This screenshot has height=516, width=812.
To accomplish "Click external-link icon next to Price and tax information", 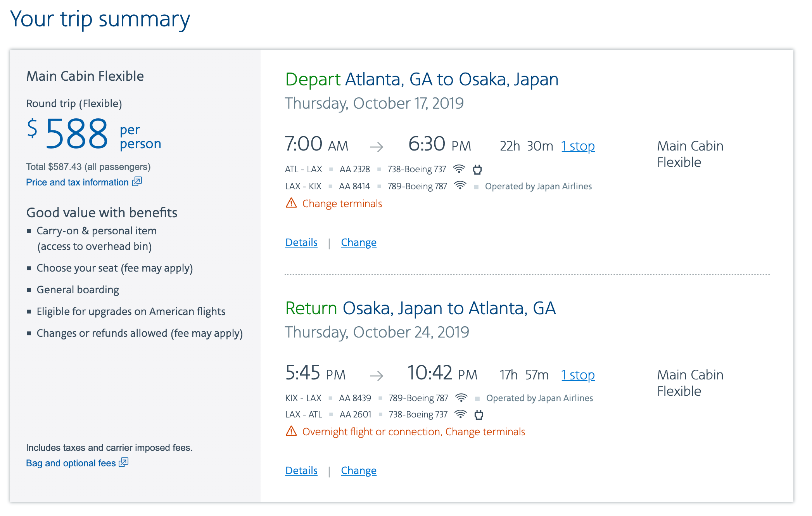I will 137,182.
